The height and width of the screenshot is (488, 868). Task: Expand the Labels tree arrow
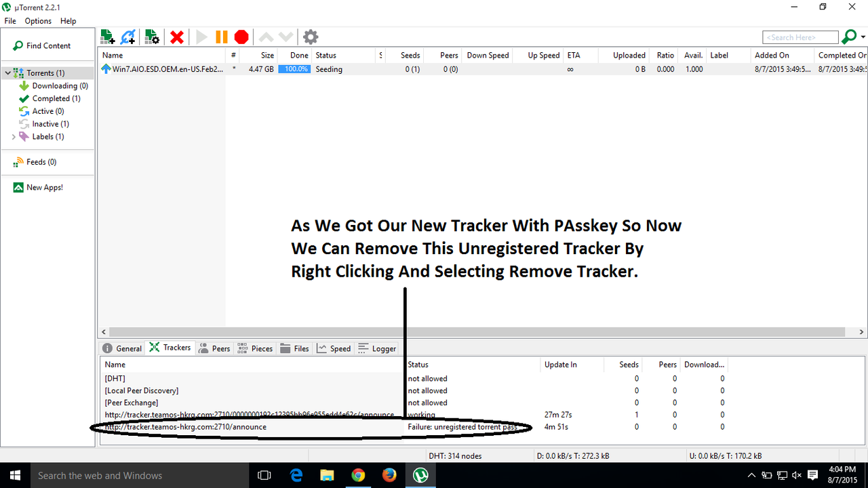pos(13,137)
